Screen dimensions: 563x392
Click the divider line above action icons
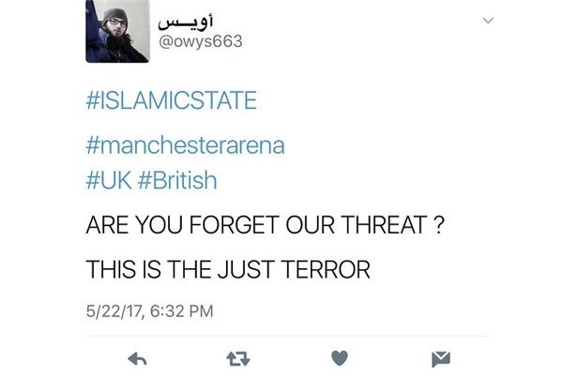click(289, 336)
